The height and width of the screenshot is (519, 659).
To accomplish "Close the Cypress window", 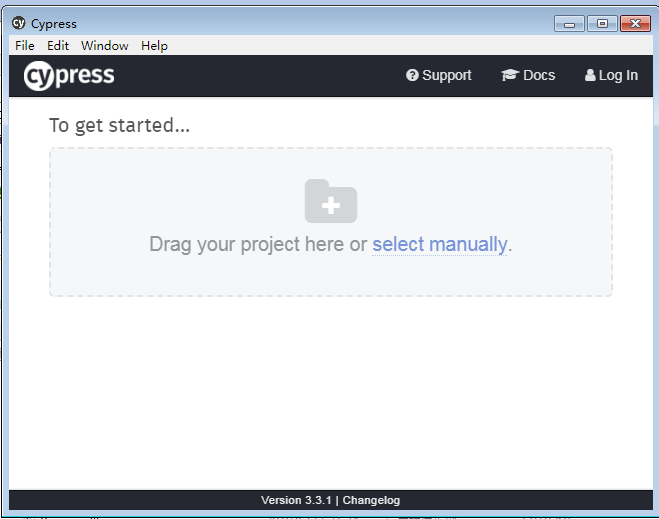I will point(634,24).
